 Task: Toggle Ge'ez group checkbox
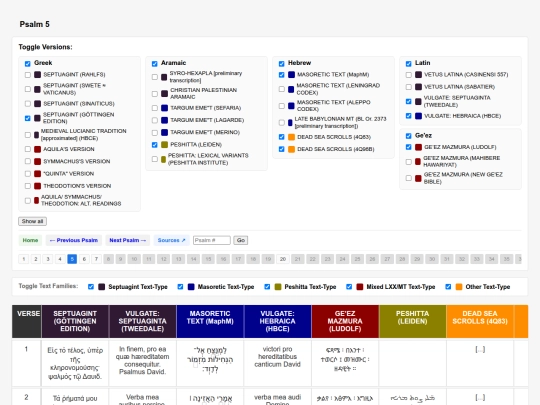[408, 136]
